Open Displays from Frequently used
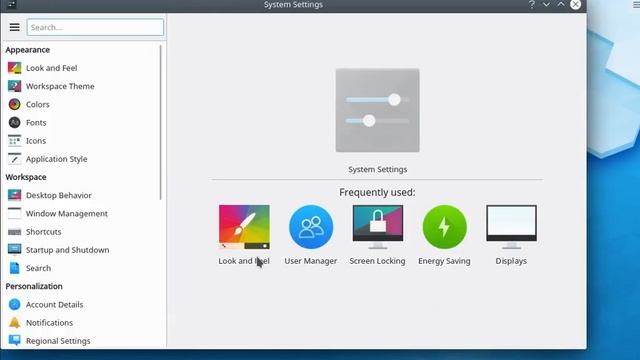Screen dimensions: 640x360 pos(511,227)
